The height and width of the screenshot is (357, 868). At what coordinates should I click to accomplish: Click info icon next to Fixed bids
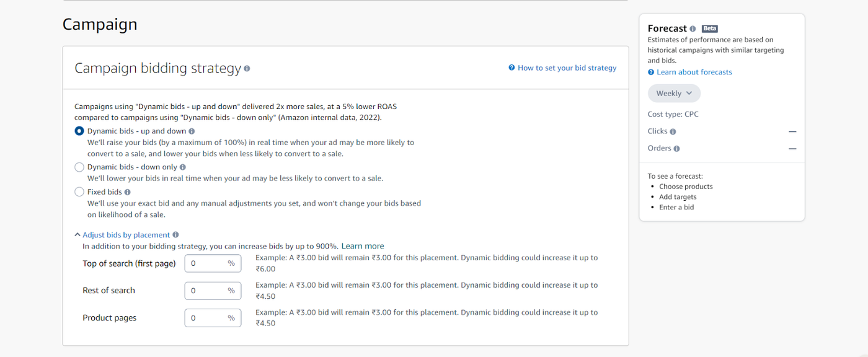(x=128, y=192)
